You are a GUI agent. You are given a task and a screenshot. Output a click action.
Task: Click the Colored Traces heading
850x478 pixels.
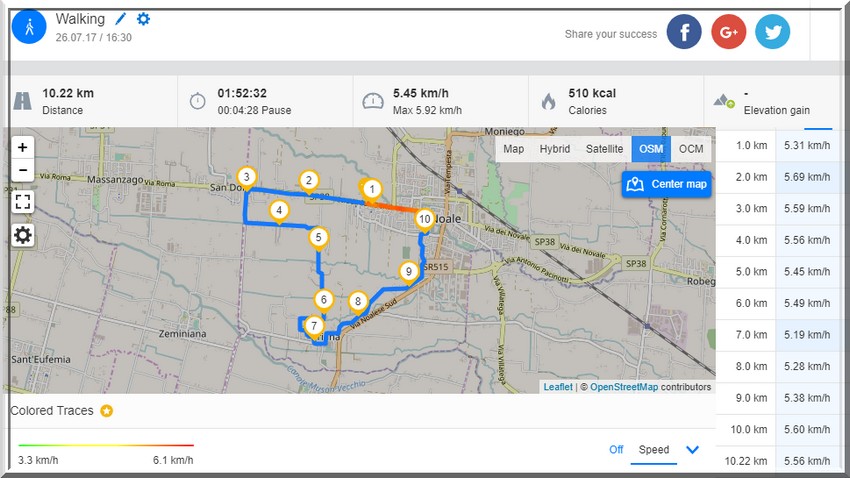(x=52, y=411)
